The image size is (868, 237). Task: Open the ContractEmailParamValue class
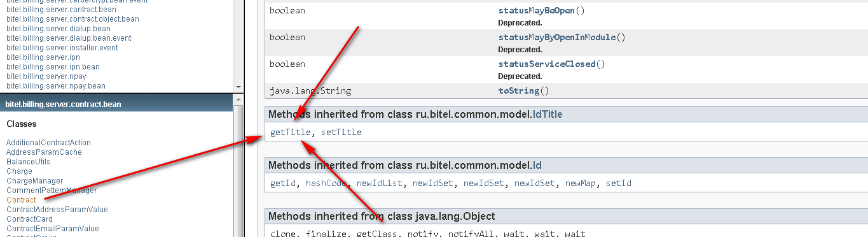tap(53, 229)
